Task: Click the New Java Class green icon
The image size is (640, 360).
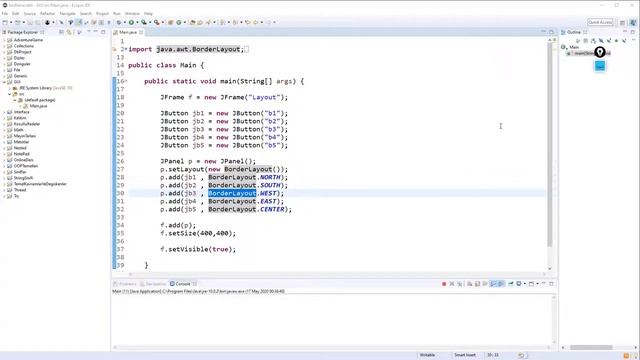Action: pos(179,22)
